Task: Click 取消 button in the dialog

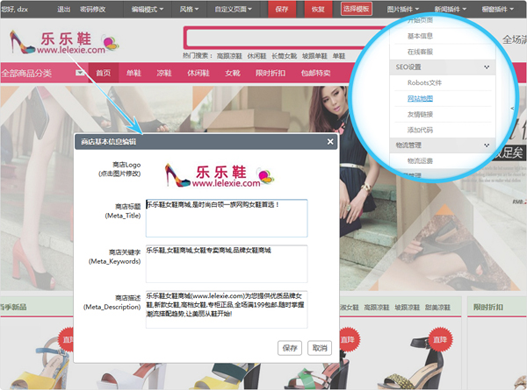Action: [320, 348]
